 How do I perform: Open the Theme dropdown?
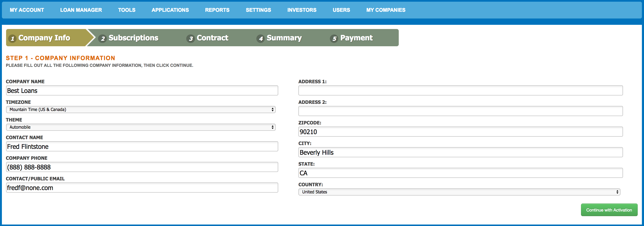tap(141, 127)
